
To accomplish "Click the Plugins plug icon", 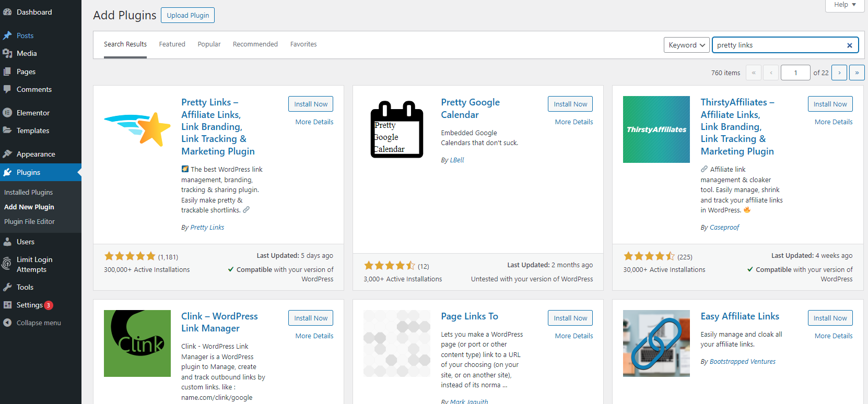I will [x=7, y=172].
